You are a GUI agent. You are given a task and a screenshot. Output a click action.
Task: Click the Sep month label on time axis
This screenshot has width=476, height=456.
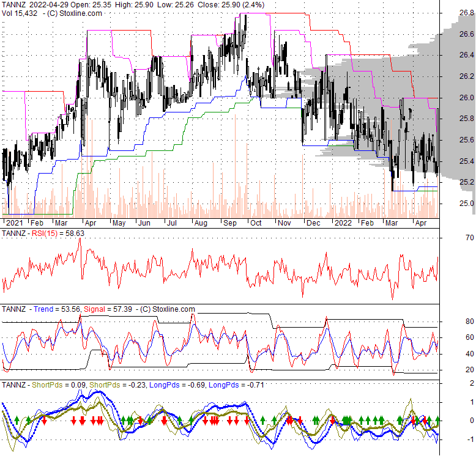[x=230, y=223]
